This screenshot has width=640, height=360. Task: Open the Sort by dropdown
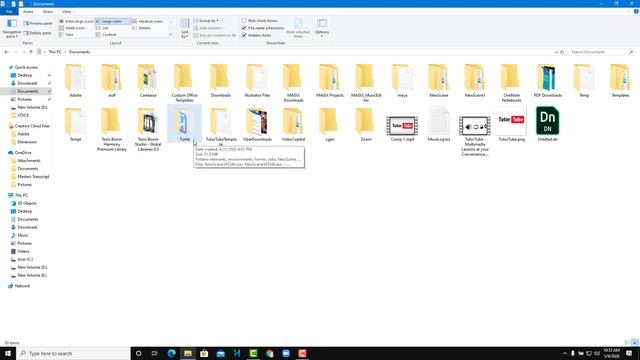pyautogui.click(x=185, y=29)
